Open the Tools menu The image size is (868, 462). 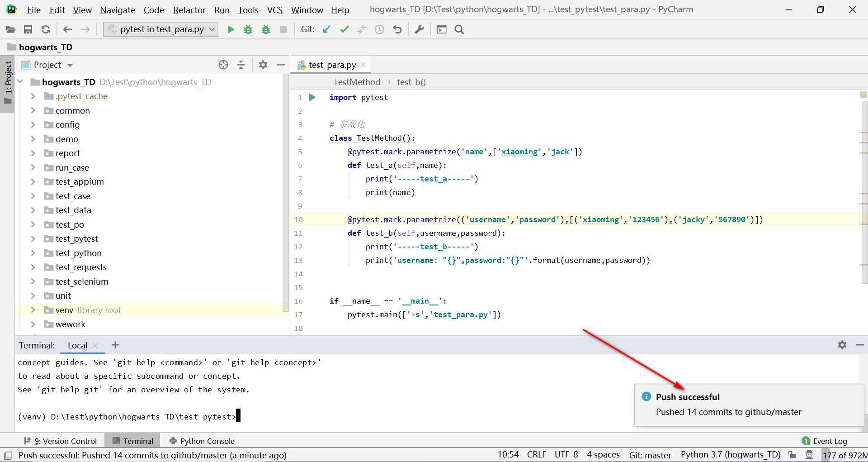point(248,10)
